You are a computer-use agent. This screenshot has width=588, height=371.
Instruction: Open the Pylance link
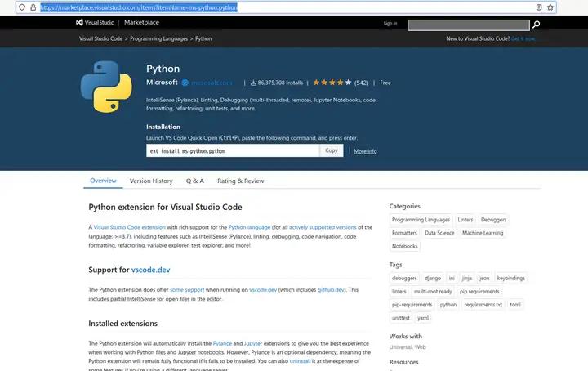click(222, 343)
